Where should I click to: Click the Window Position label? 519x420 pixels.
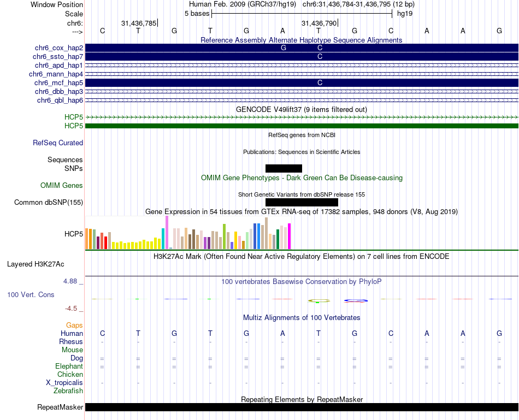pyautogui.click(x=57, y=4)
